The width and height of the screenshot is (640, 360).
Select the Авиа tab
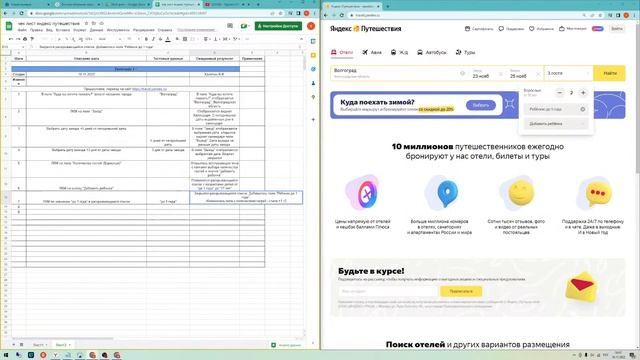coord(372,52)
